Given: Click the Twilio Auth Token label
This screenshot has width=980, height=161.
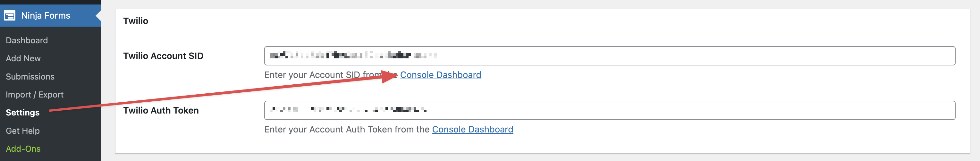Looking at the screenshot, I should point(161,110).
